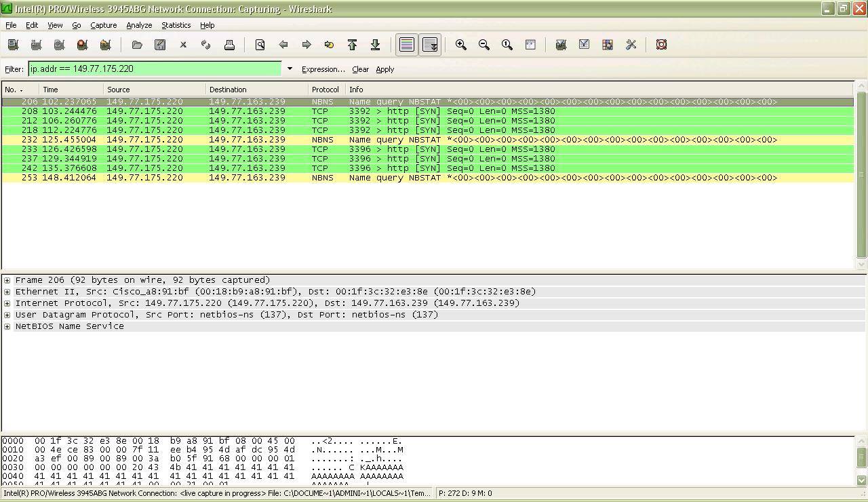
Task: Open the Statistics menu
Action: (x=176, y=25)
